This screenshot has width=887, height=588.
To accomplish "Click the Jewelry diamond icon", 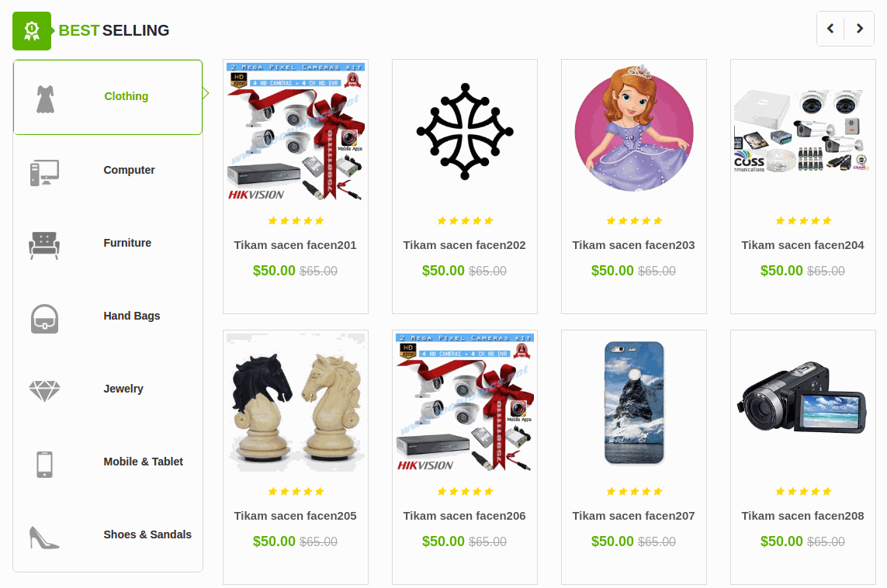I will tap(45, 391).
